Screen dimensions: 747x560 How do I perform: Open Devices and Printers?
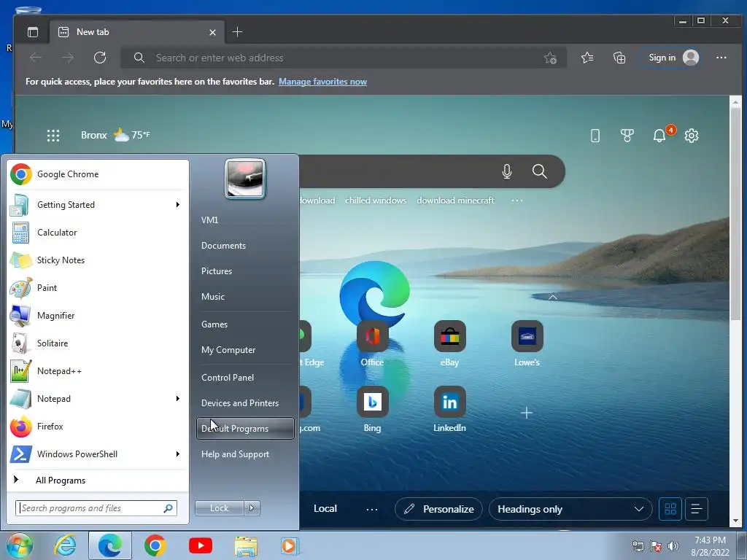pyautogui.click(x=245, y=403)
